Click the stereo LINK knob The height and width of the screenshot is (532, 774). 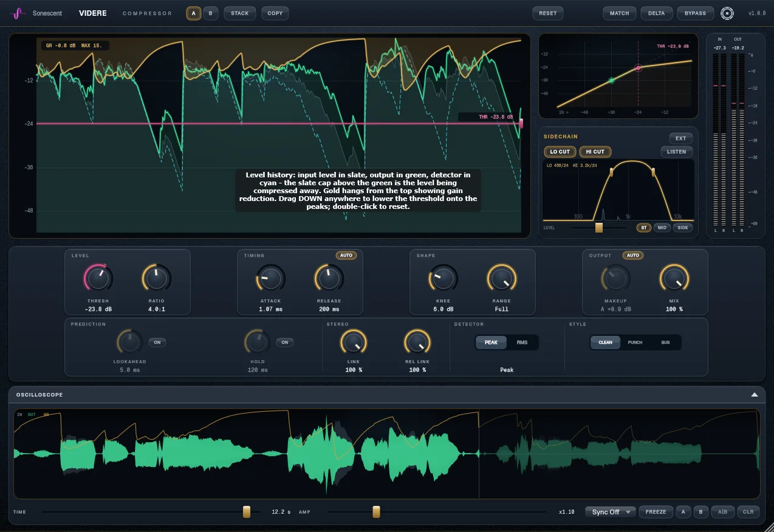(353, 342)
